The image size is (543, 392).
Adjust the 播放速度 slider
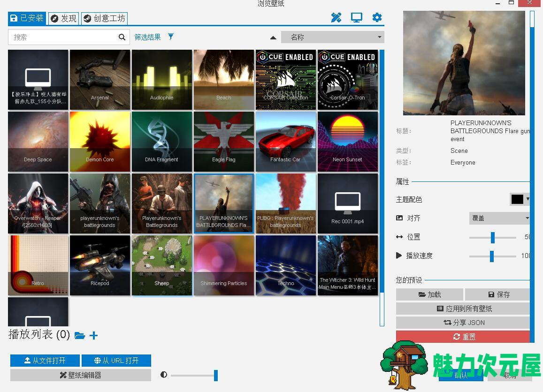click(x=492, y=256)
